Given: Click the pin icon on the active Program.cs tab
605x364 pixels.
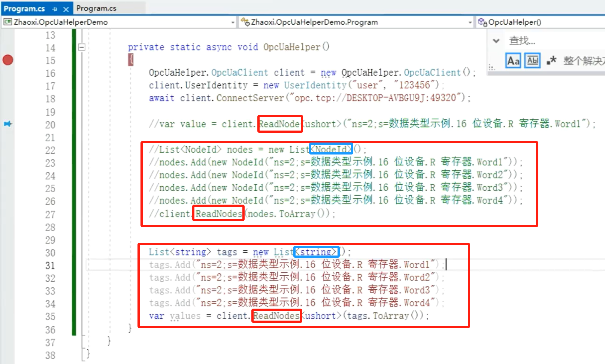Looking at the screenshot, I should click(x=55, y=9).
